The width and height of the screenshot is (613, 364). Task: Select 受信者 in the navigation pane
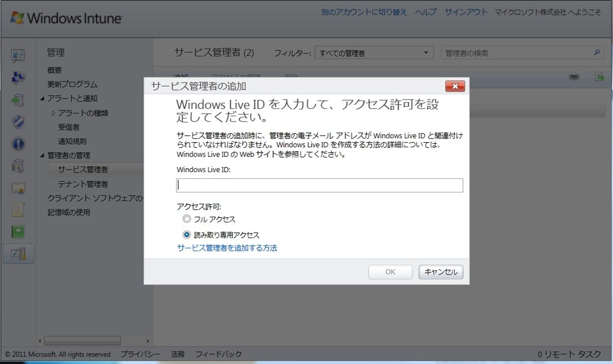[69, 127]
